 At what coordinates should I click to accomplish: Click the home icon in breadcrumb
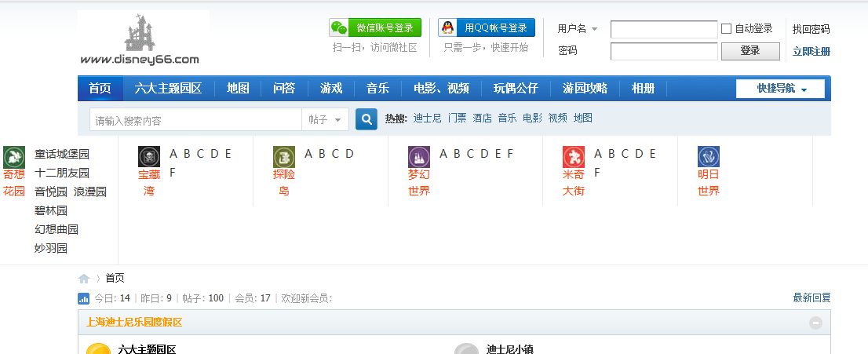tap(84, 279)
